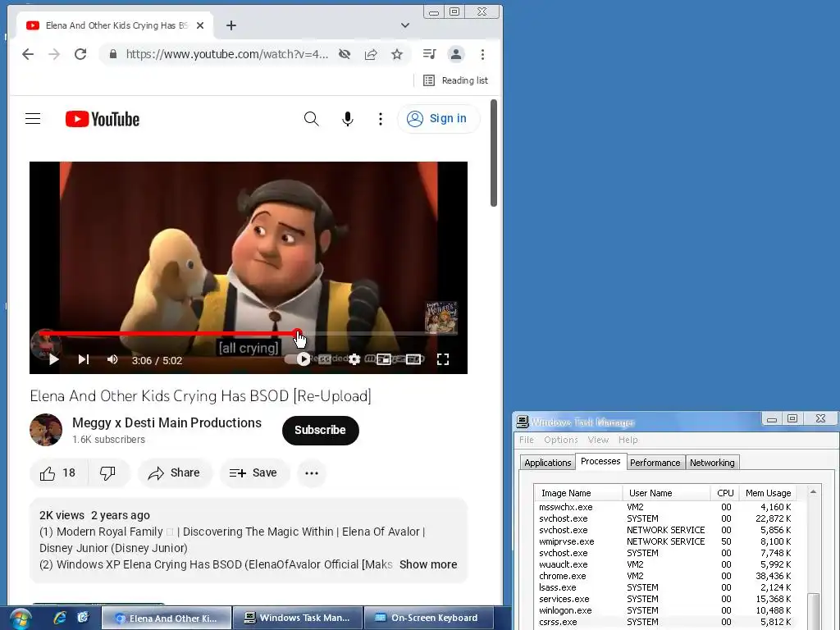This screenshot has width=840, height=630.
Task: Share the video
Action: point(175,473)
